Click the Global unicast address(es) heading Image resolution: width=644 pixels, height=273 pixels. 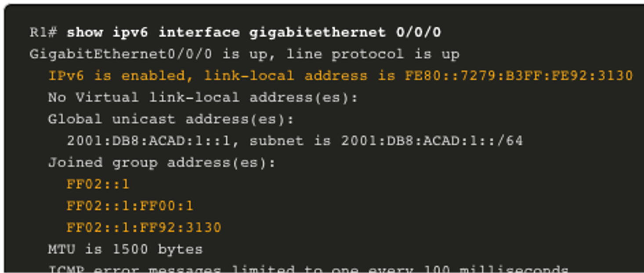171,119
